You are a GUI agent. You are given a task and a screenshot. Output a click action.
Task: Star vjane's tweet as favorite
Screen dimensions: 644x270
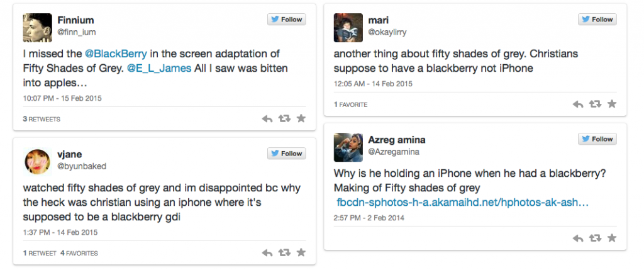[301, 253]
